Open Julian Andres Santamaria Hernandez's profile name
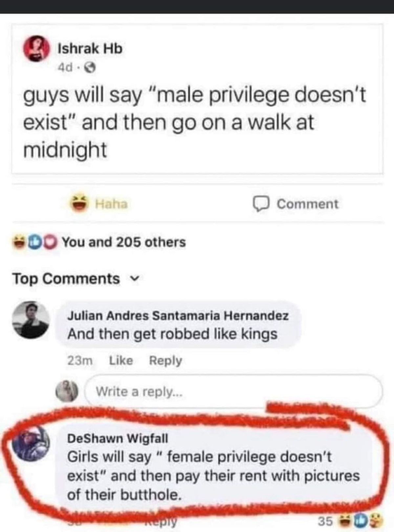The width and height of the screenshot is (394, 532). tap(178, 316)
